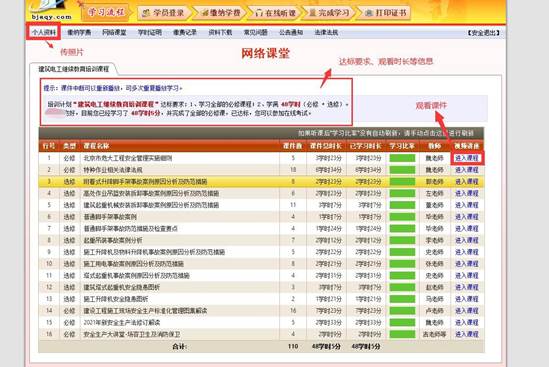Click 进入课程 for row 9 course
This screenshot has width=549, height=367.
coord(466,252)
